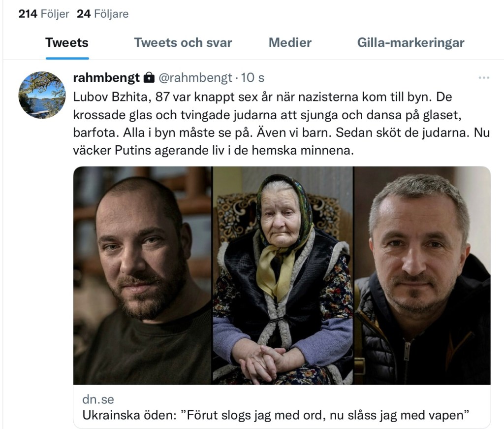Click the tweet text about Lubov Bzhita

pyautogui.click(x=281, y=124)
